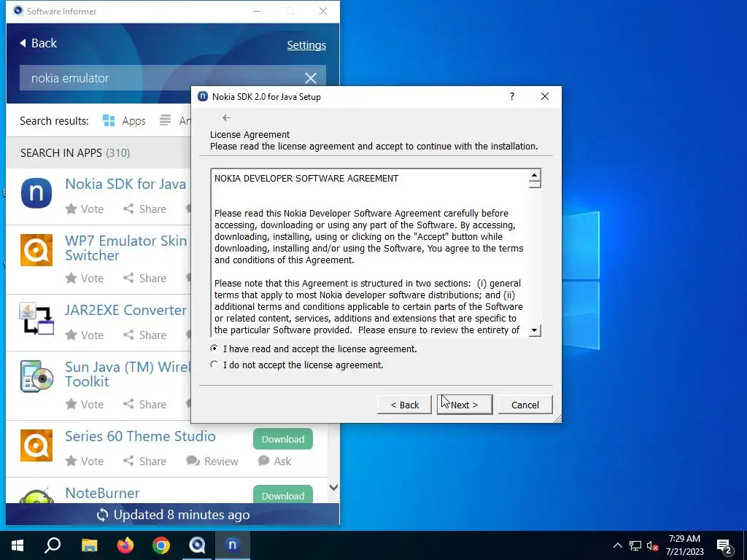Viewport: 747px width, 560px height.
Task: Share icon for Sun Java Wireless Toolkit
Action: click(x=128, y=404)
